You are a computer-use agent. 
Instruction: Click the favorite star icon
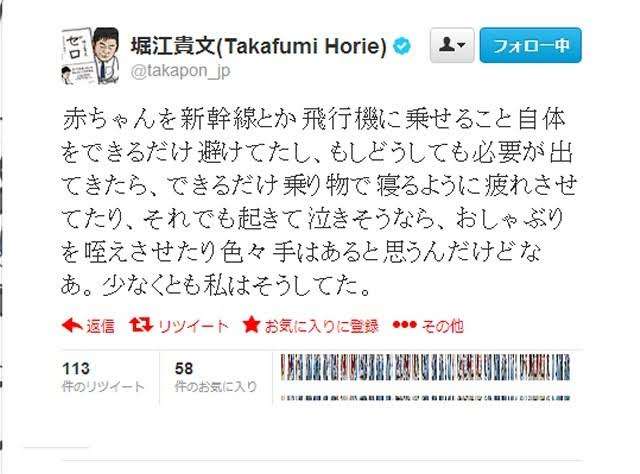[251, 325]
